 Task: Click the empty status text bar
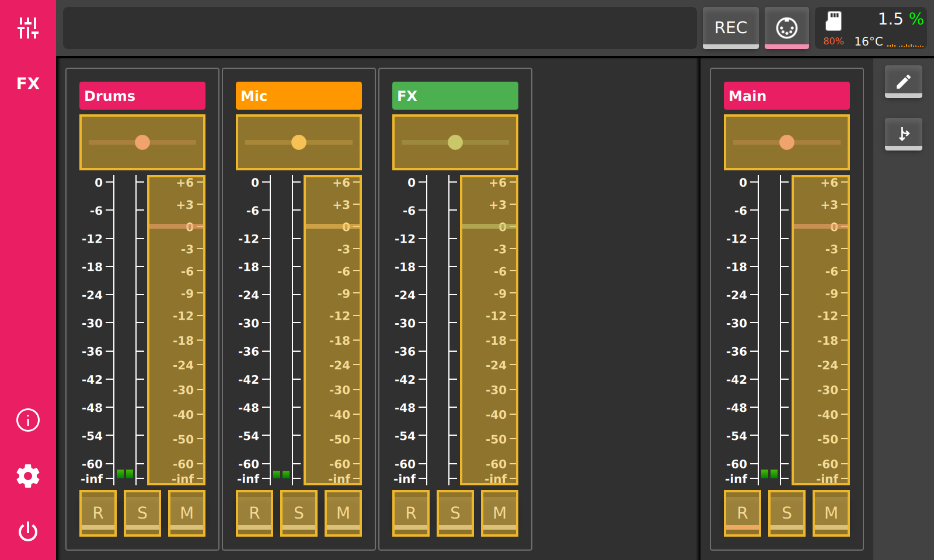click(x=380, y=28)
